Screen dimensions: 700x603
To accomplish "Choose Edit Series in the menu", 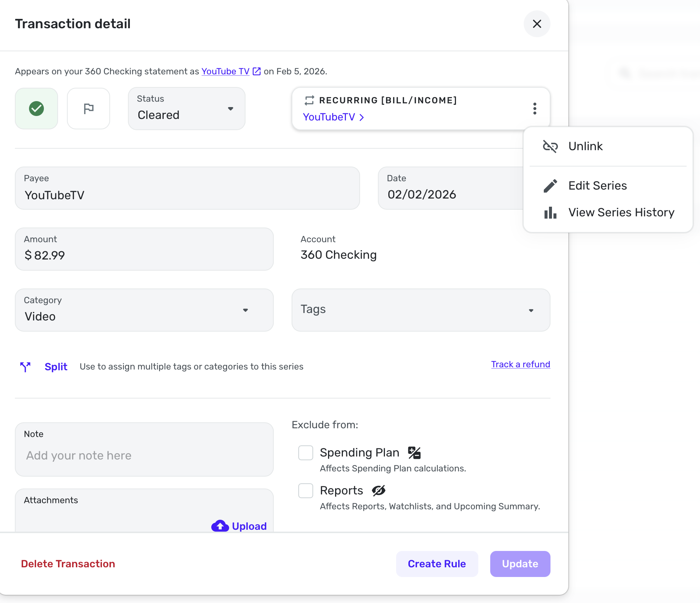I will 597,186.
